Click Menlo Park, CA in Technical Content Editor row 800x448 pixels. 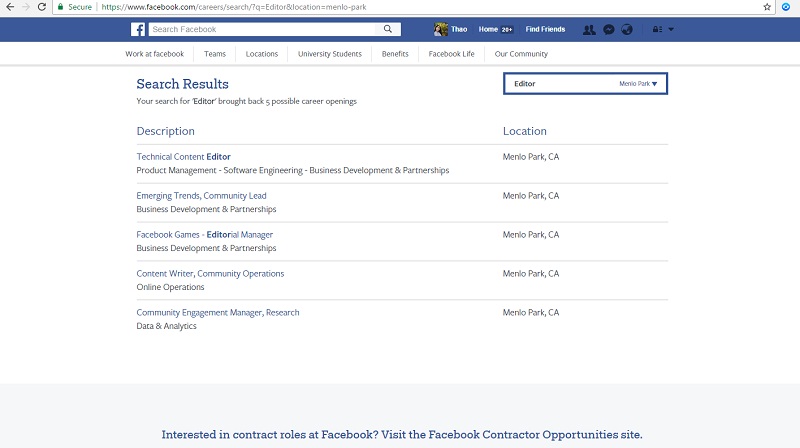tap(531, 157)
